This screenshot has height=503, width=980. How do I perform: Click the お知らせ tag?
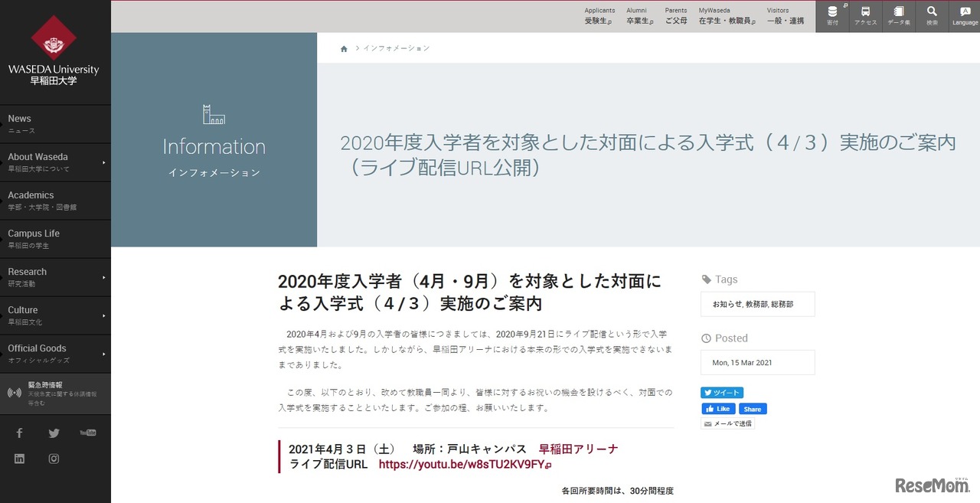(x=726, y=304)
